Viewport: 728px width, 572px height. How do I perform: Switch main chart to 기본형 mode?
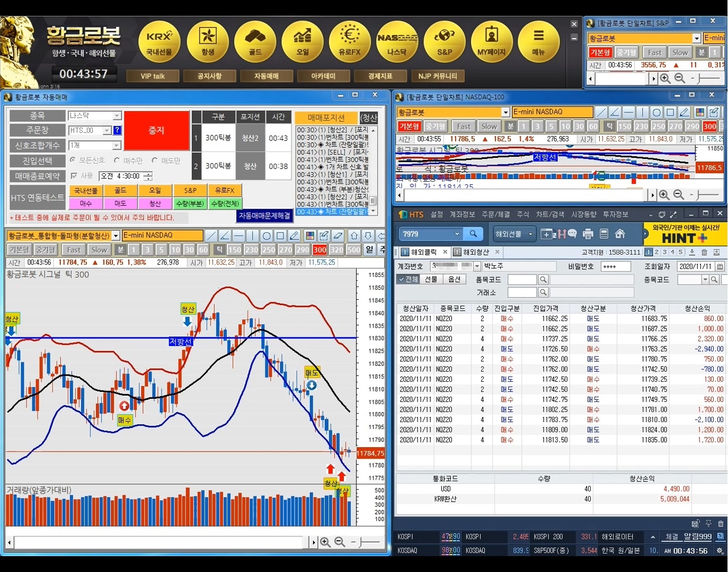tap(19, 250)
